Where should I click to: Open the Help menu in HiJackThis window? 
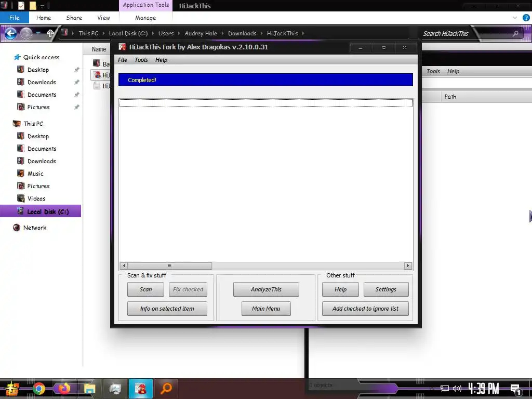click(161, 60)
